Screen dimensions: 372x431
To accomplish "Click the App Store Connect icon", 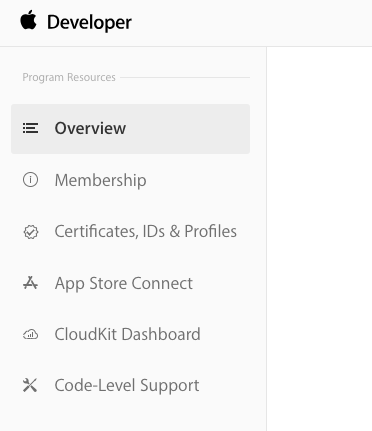I will (x=30, y=283).
